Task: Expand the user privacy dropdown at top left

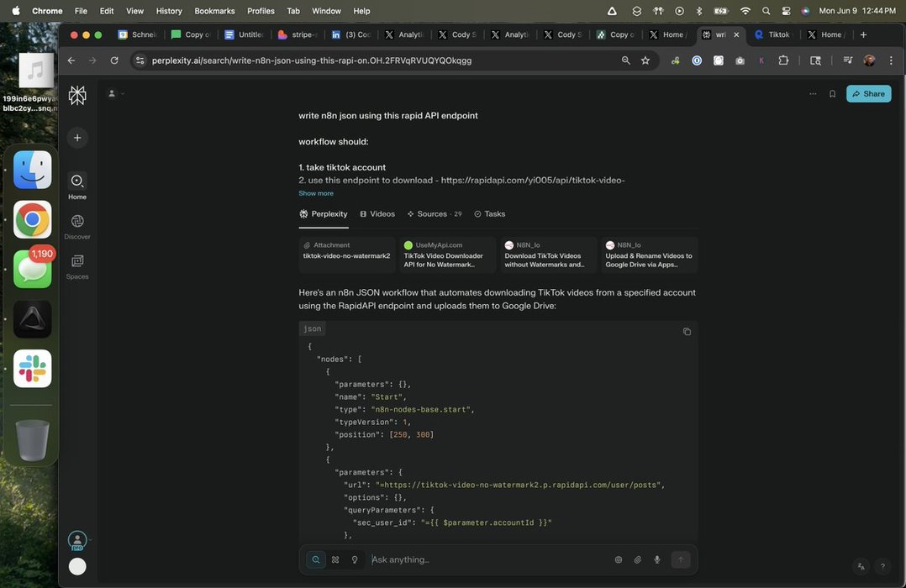Action: tap(116, 93)
